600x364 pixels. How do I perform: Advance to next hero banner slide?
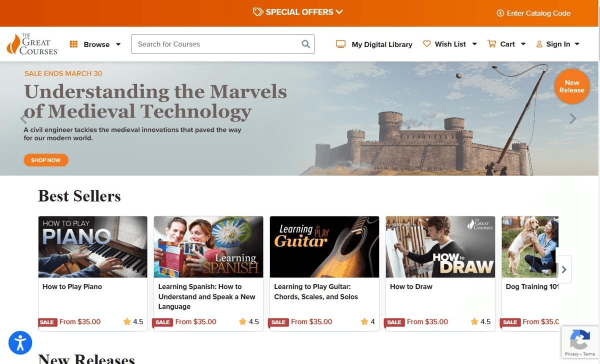573,118
